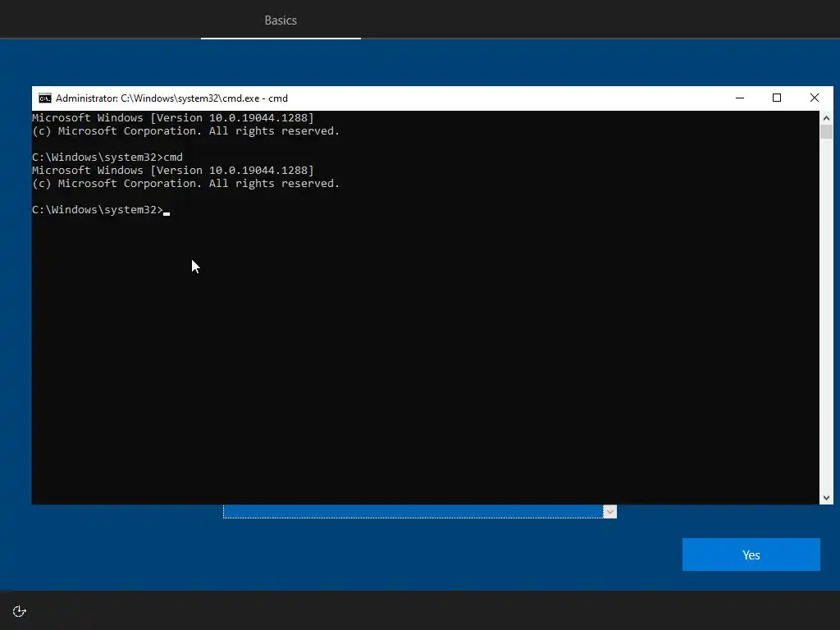Select the highlighted region list field
Viewport: 840px width, 630px height.
[413, 512]
